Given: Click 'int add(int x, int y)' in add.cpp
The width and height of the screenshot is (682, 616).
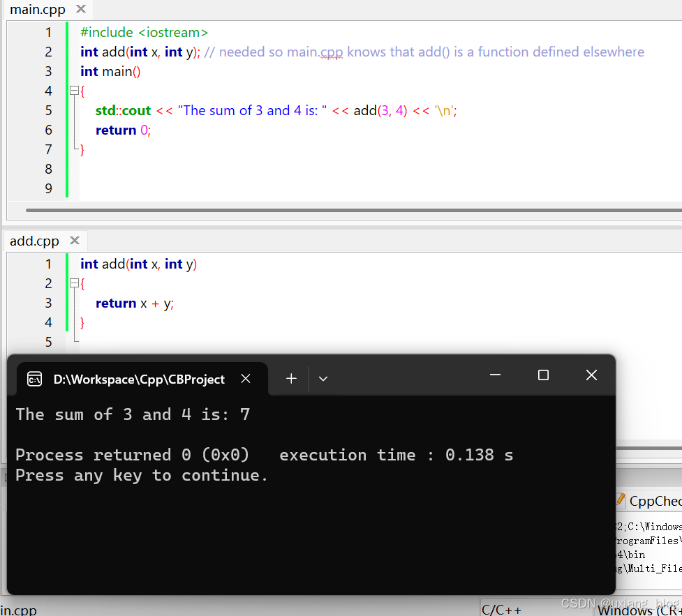Looking at the screenshot, I should coord(138,264).
